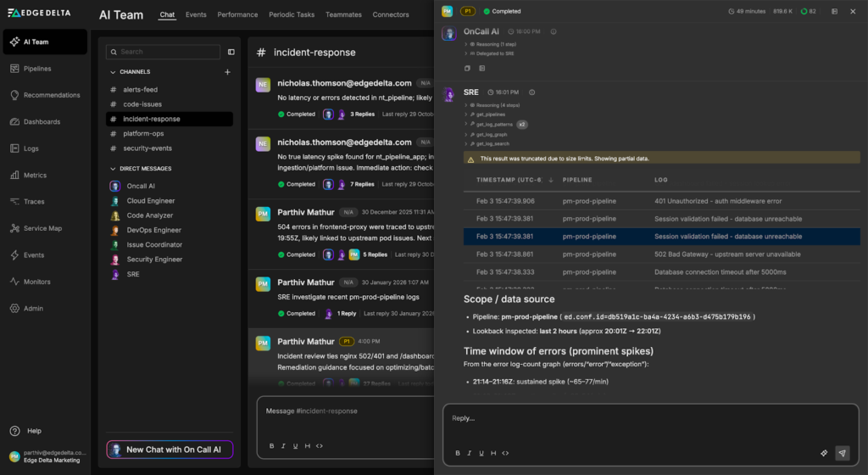Copy the OnCall AI message
868x475 pixels.
coord(467,68)
